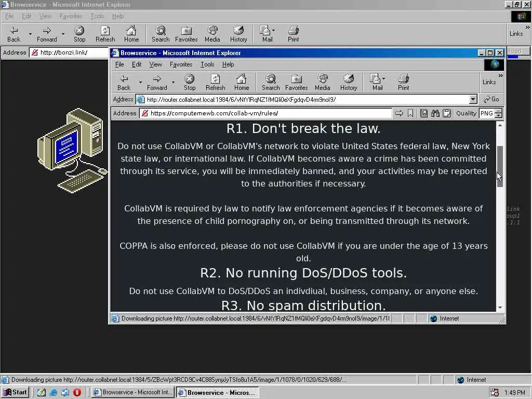Image resolution: width=532 pixels, height=399 pixels.
Task: Decrease quality with the stepper down arrow
Action: 498,116
